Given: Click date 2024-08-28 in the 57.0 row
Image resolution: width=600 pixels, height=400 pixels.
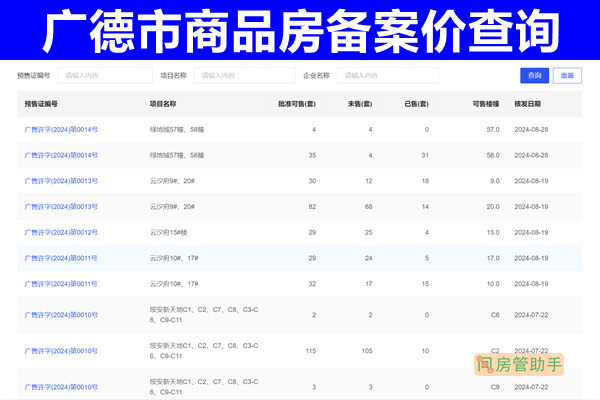Looking at the screenshot, I should (531, 129).
